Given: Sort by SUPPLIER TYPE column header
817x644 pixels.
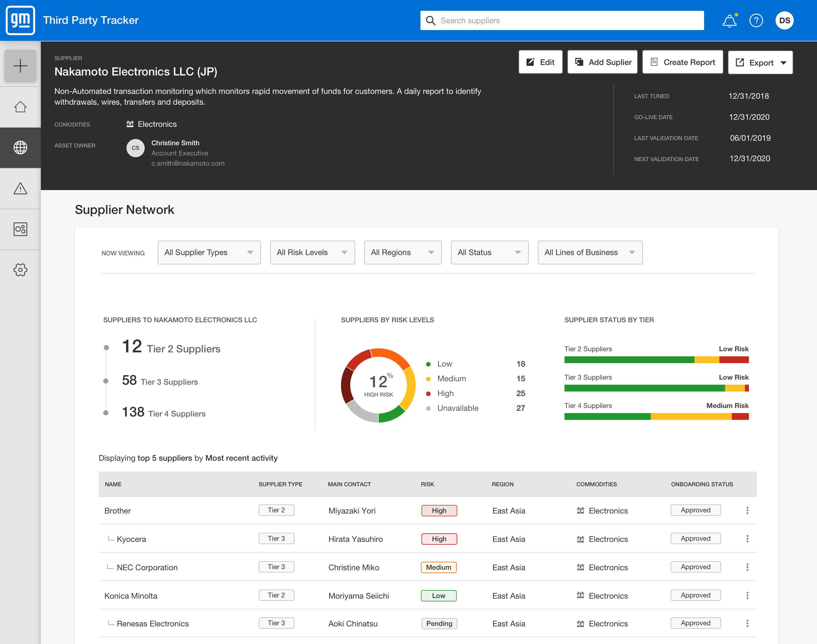Looking at the screenshot, I should coord(281,484).
